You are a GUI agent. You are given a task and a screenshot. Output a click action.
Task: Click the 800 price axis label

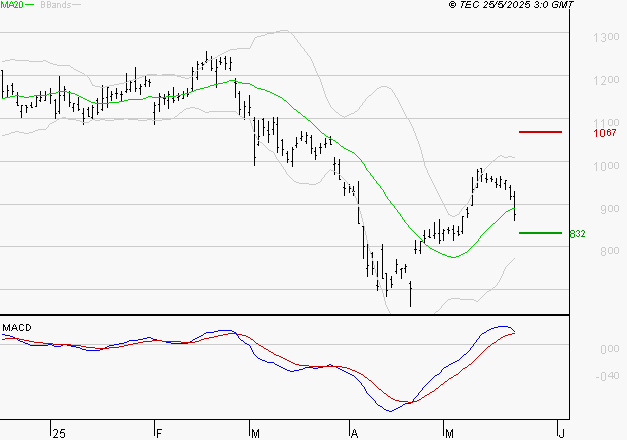click(609, 251)
